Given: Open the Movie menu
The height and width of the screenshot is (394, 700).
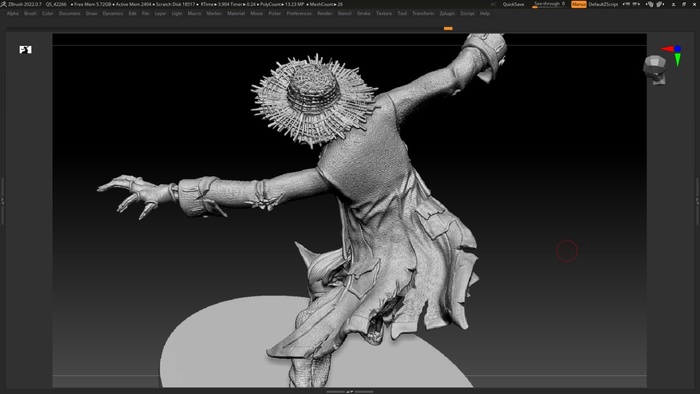Looking at the screenshot, I should [257, 13].
